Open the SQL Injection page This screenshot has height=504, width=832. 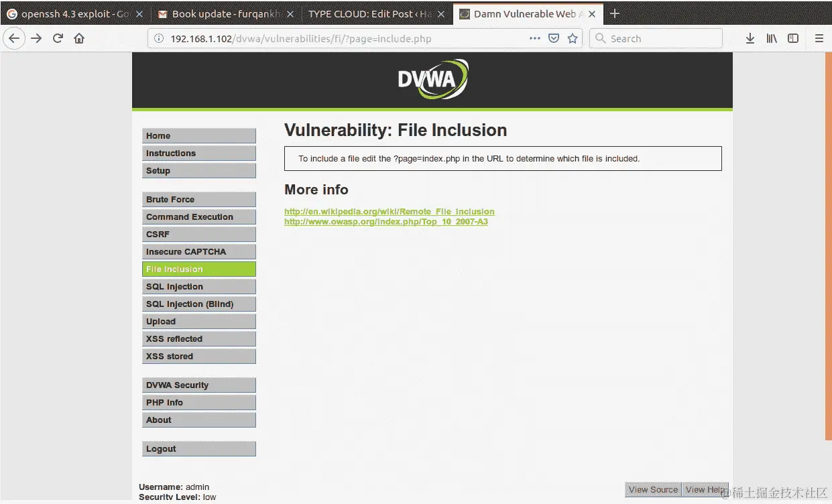coord(199,286)
